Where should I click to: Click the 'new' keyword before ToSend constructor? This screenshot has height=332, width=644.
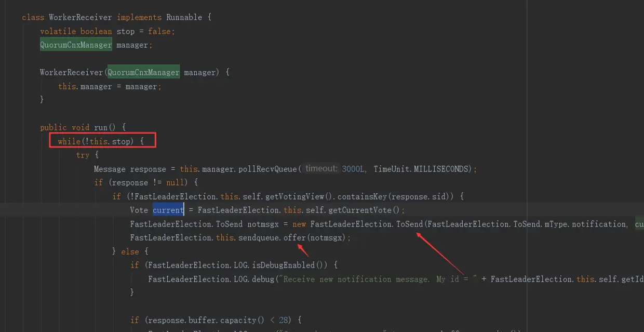(x=299, y=224)
